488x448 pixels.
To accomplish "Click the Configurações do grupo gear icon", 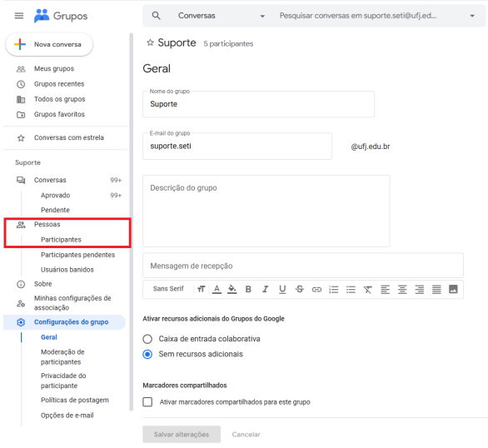I will 21,322.
